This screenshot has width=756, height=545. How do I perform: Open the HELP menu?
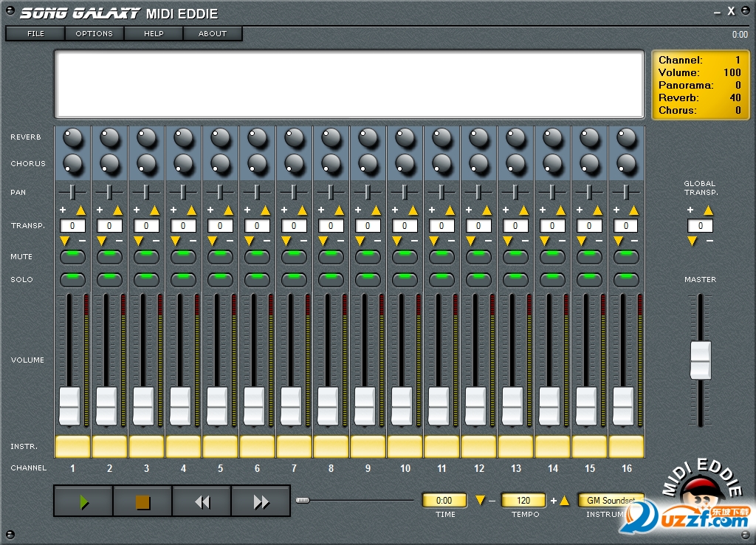(x=154, y=34)
